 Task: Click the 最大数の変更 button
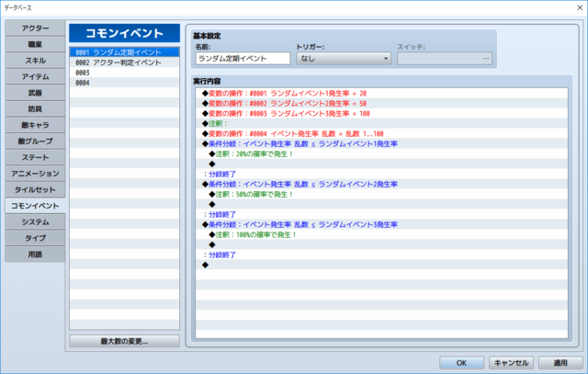click(124, 341)
